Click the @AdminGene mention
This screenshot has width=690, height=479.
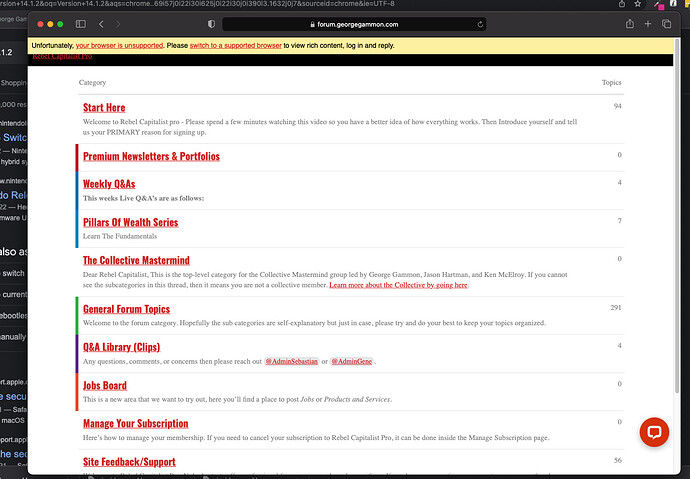(352, 362)
